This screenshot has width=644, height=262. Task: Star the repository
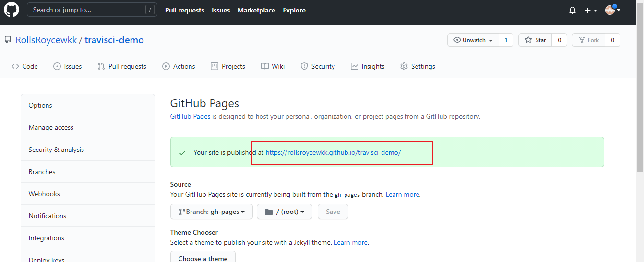coord(535,40)
